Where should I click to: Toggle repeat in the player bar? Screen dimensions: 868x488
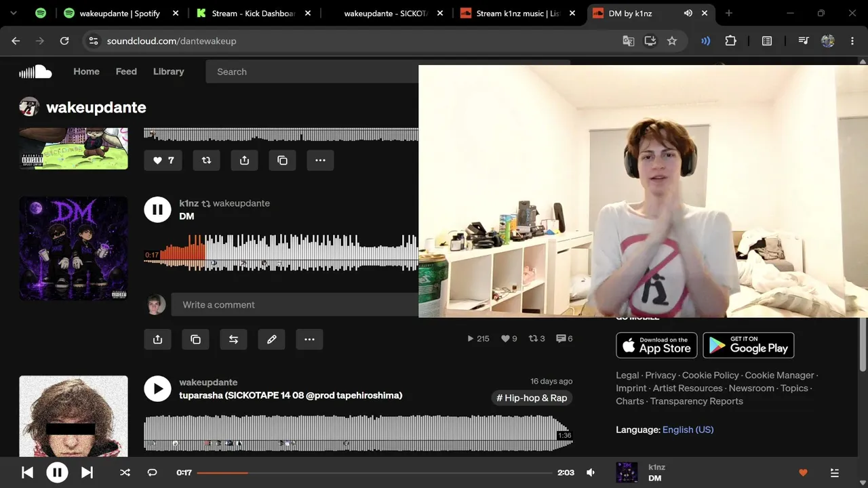152,472
